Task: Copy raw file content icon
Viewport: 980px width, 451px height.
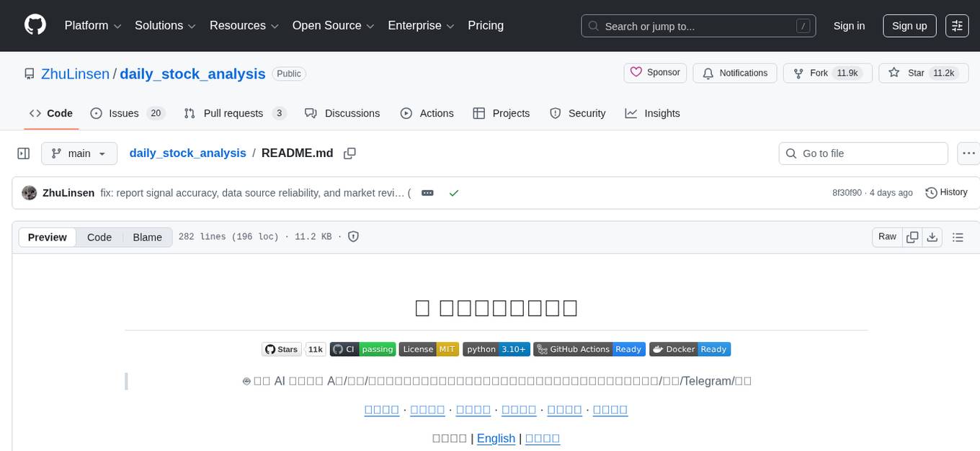Action: [912, 236]
